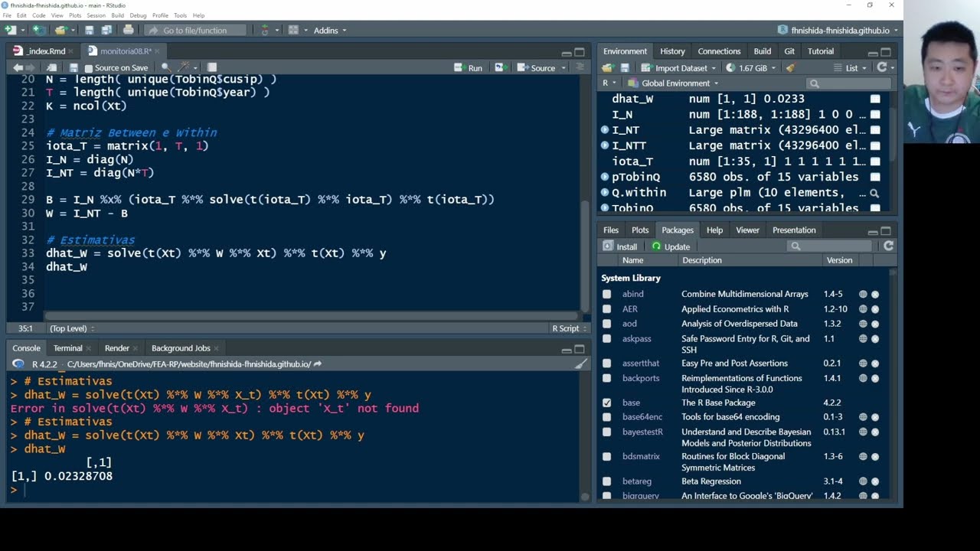980x551 pixels.
Task: Expand the pTobinQ data frame
Action: 605,177
